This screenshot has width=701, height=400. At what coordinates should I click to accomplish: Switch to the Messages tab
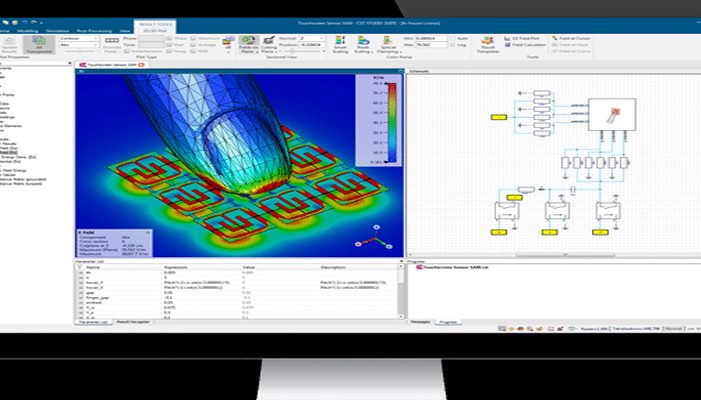422,323
